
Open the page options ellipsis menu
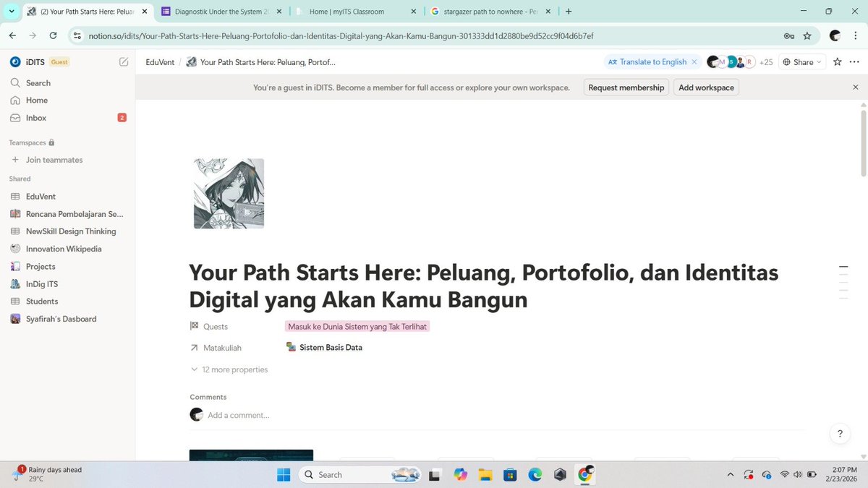[x=854, y=62]
